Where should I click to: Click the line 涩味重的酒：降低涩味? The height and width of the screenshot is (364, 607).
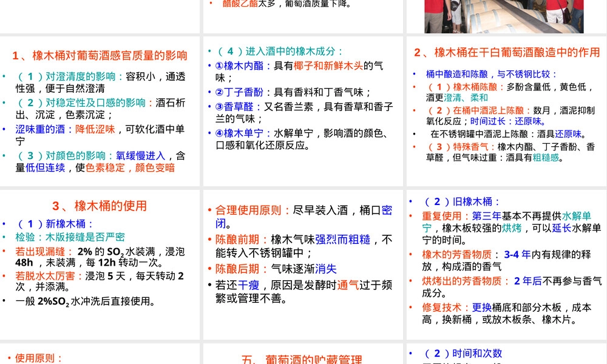(x=65, y=129)
